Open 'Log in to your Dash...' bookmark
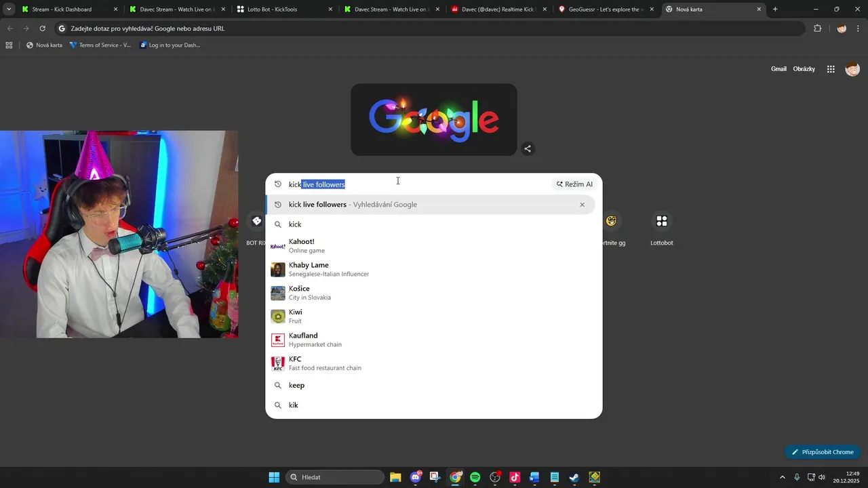The width and height of the screenshot is (868, 488). (170, 45)
